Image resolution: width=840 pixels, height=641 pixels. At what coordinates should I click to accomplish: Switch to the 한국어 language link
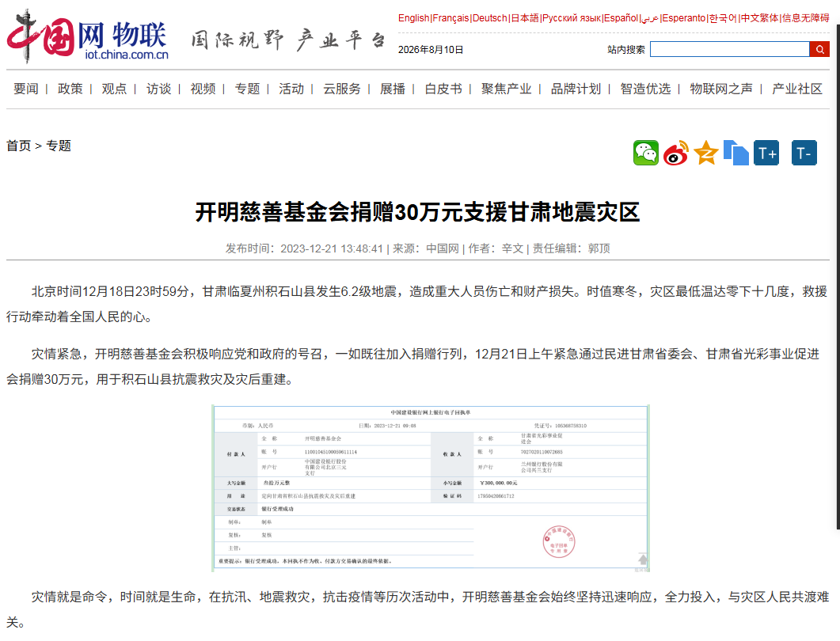pyautogui.click(x=723, y=17)
